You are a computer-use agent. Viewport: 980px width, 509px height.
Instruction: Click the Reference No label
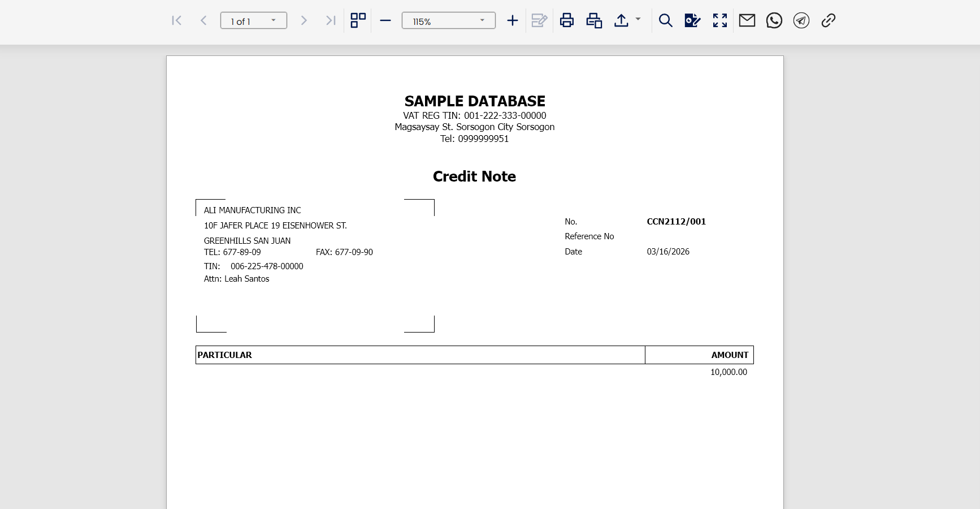click(x=589, y=236)
